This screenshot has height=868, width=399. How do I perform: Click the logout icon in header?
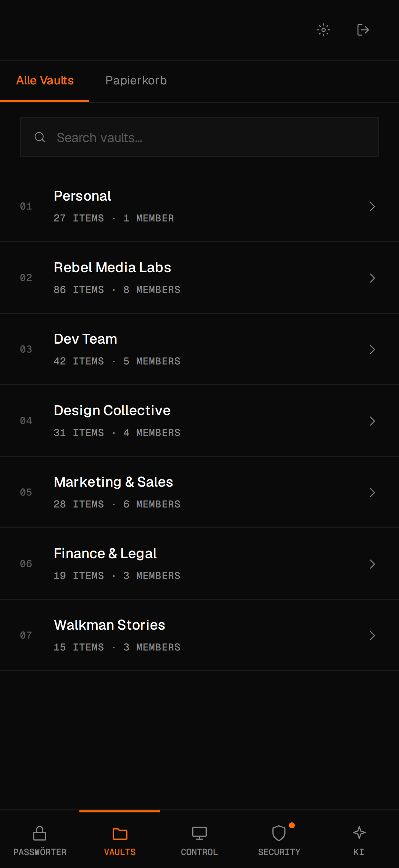click(363, 30)
